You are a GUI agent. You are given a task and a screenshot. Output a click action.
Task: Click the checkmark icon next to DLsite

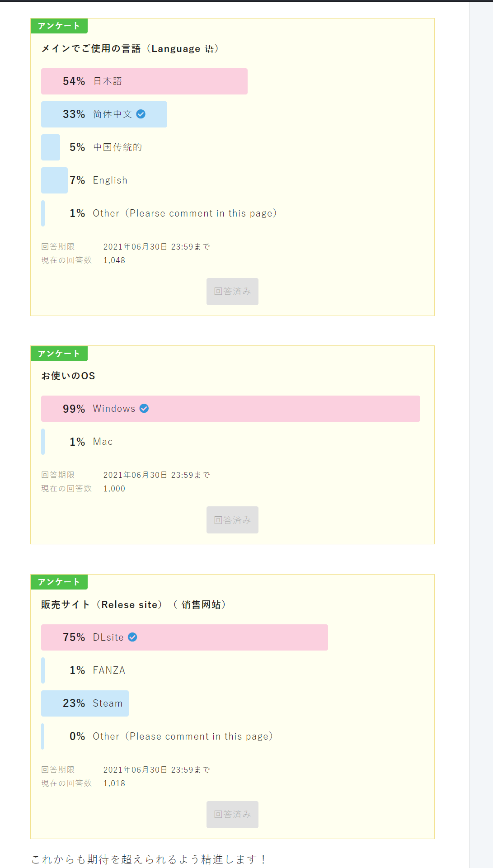coord(132,637)
